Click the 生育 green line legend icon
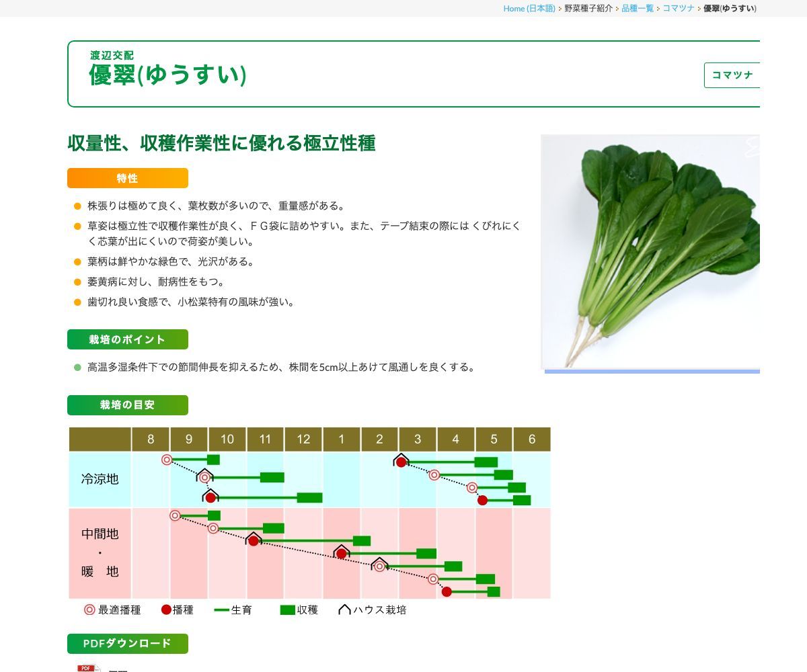 coord(221,610)
